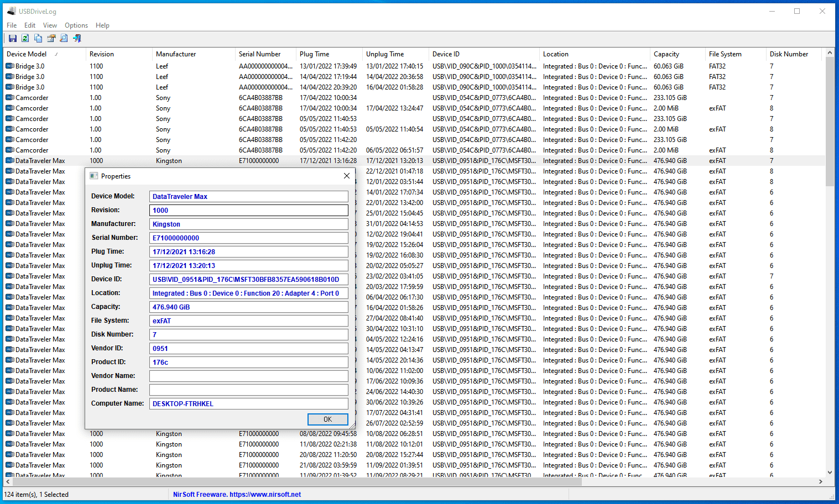The height and width of the screenshot is (504, 839).
Task: Sort by the Capacity column header
Action: [x=678, y=54]
